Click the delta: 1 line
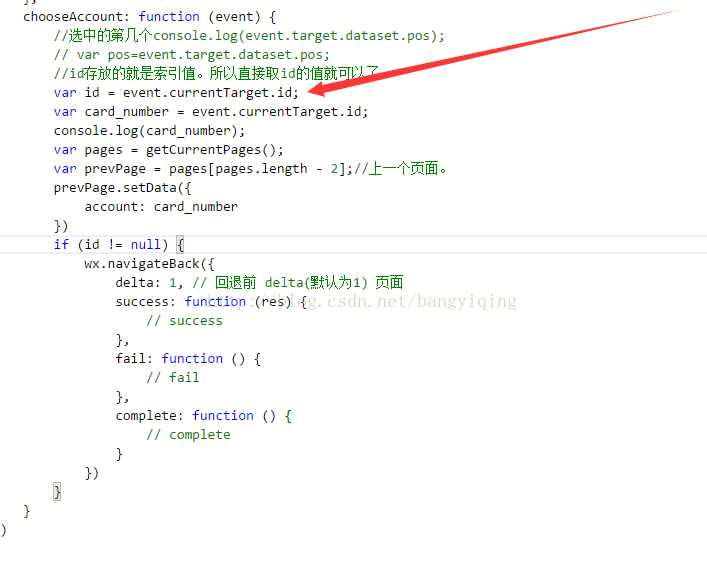Viewport: 707px width, 580px height. 259,283
